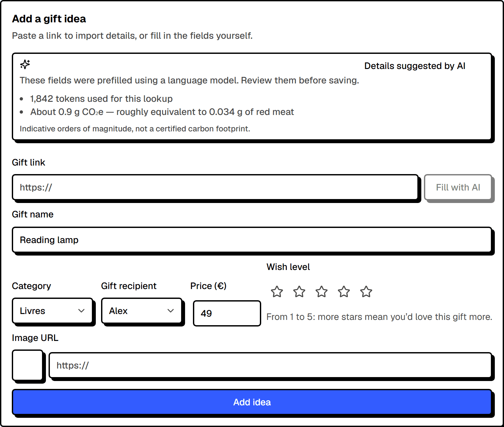Image resolution: width=504 pixels, height=427 pixels.
Task: Focus the Image URL input field
Action: pos(270,365)
